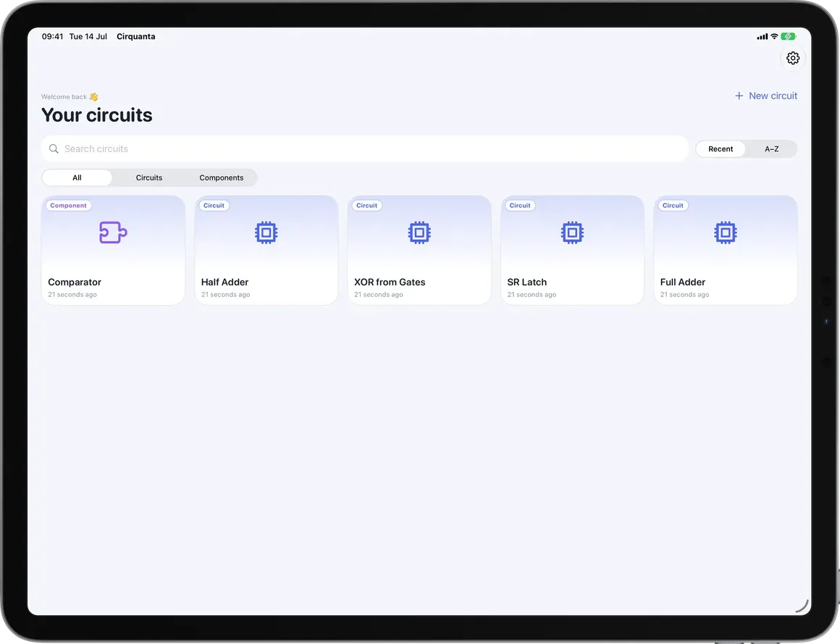Click the Comparator puzzle-piece component icon
The width and height of the screenshot is (840, 644).
click(x=113, y=233)
